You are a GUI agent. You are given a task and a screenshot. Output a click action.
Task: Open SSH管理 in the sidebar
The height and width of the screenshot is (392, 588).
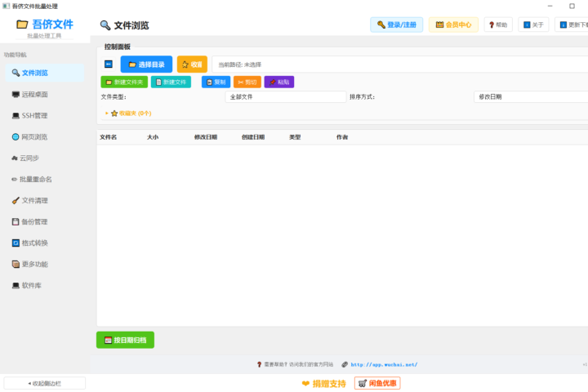point(45,115)
